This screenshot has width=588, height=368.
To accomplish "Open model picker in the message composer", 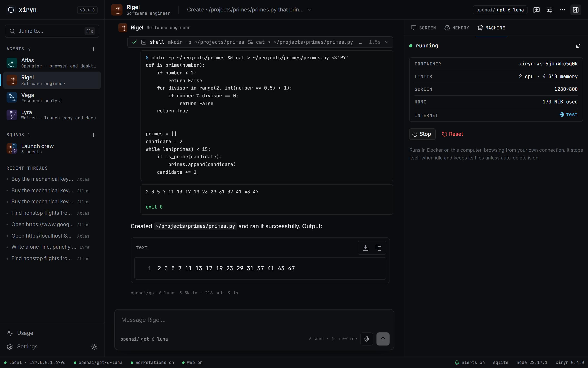I will [x=144, y=339].
